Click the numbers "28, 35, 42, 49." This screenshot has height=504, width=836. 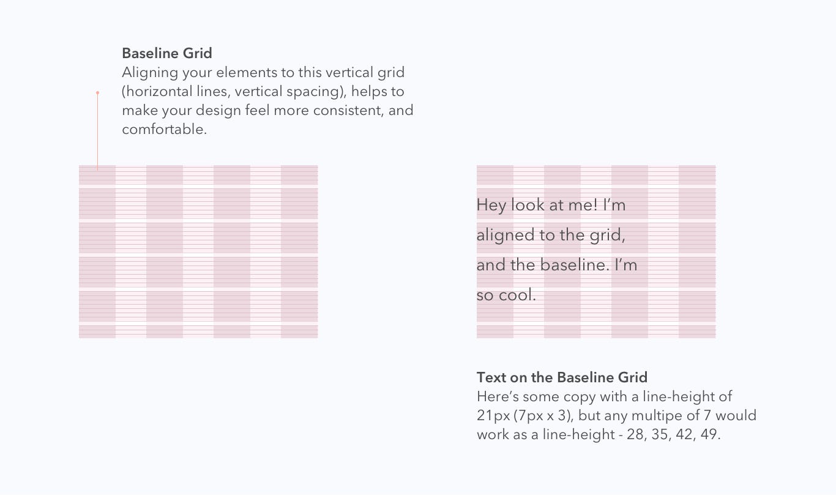point(674,435)
